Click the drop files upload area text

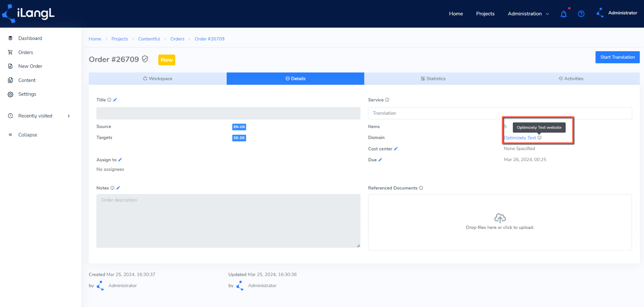coord(500,227)
